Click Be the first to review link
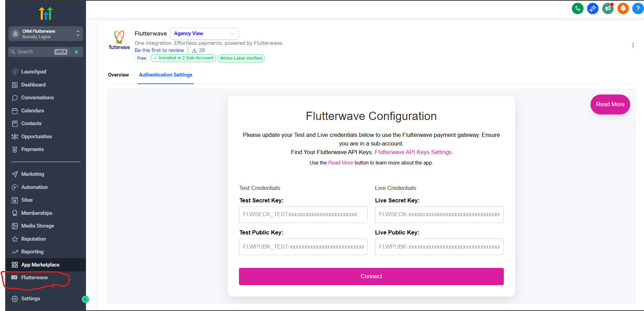644x311 pixels. (159, 50)
